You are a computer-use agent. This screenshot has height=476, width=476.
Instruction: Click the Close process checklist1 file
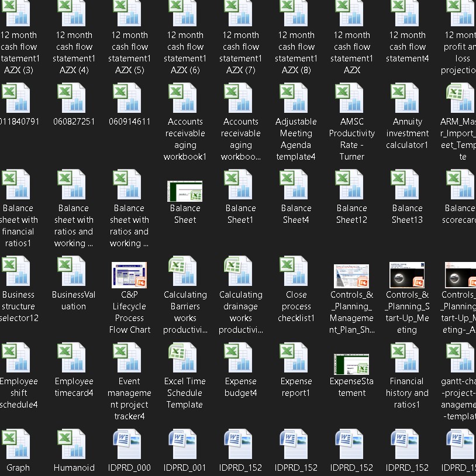296,271
